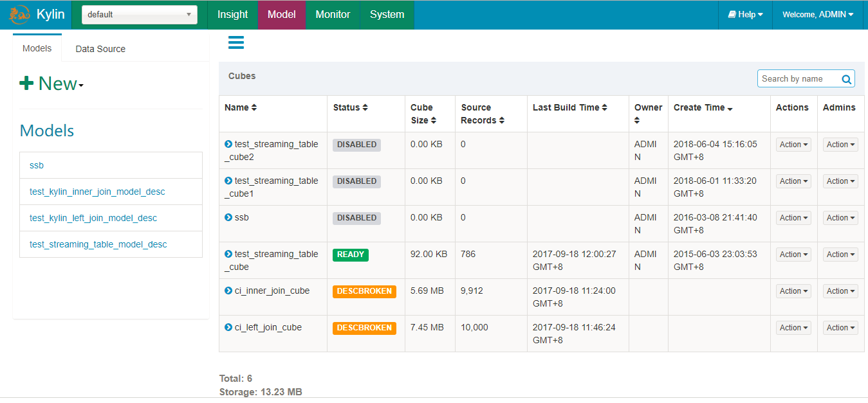Select the test_kylin_left_join_model_desc model
Viewport: 868px width, 403px height.
coord(92,218)
